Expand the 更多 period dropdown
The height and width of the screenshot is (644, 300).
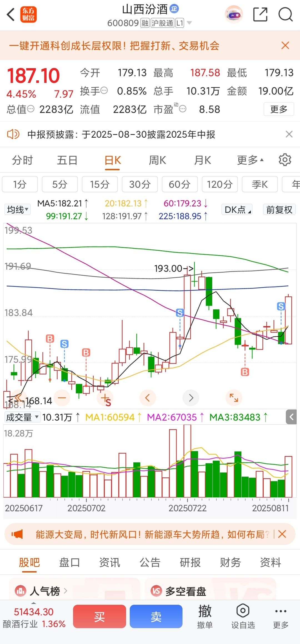(250, 160)
